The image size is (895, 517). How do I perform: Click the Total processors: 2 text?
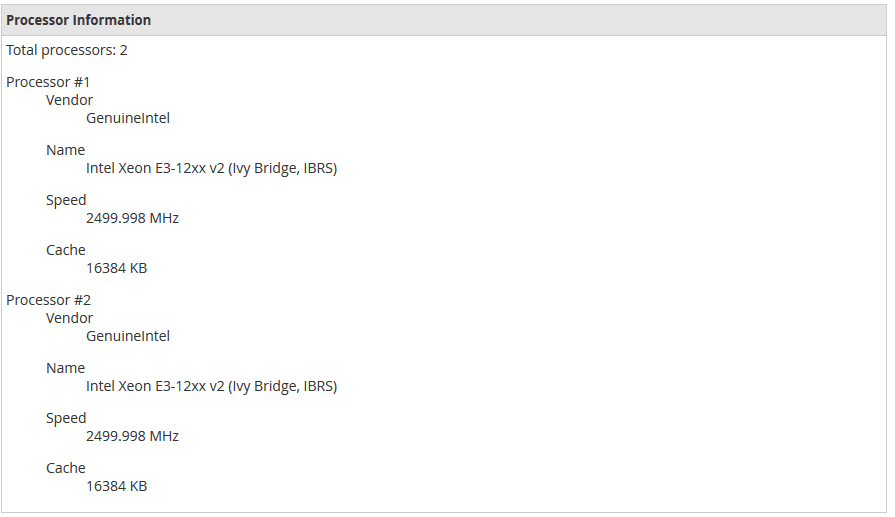click(67, 50)
